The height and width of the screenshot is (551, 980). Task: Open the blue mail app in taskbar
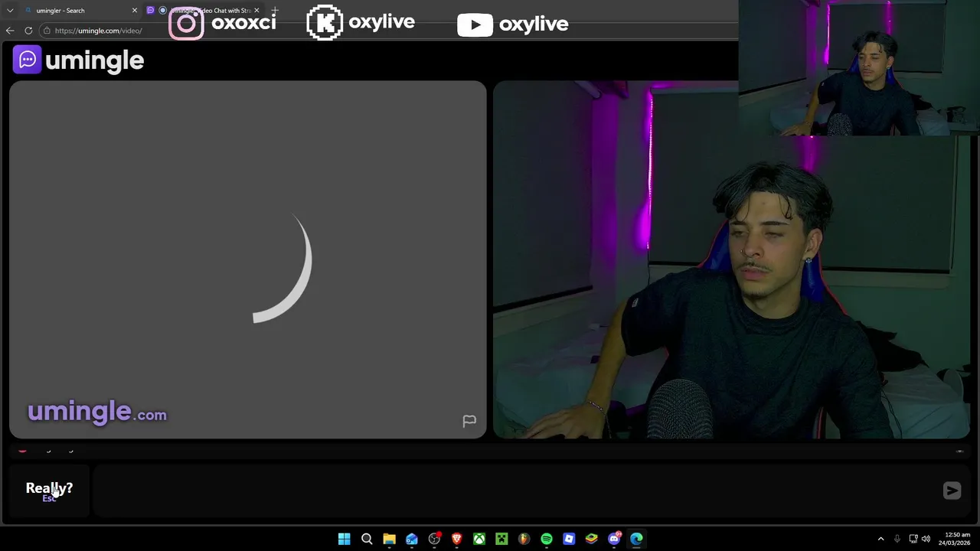[x=412, y=539]
